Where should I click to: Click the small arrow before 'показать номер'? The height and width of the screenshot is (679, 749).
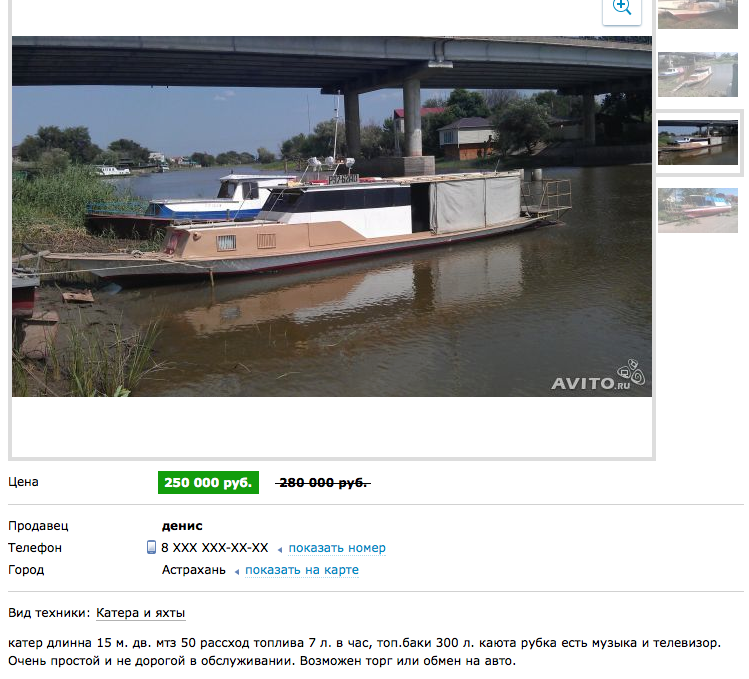tap(280, 550)
